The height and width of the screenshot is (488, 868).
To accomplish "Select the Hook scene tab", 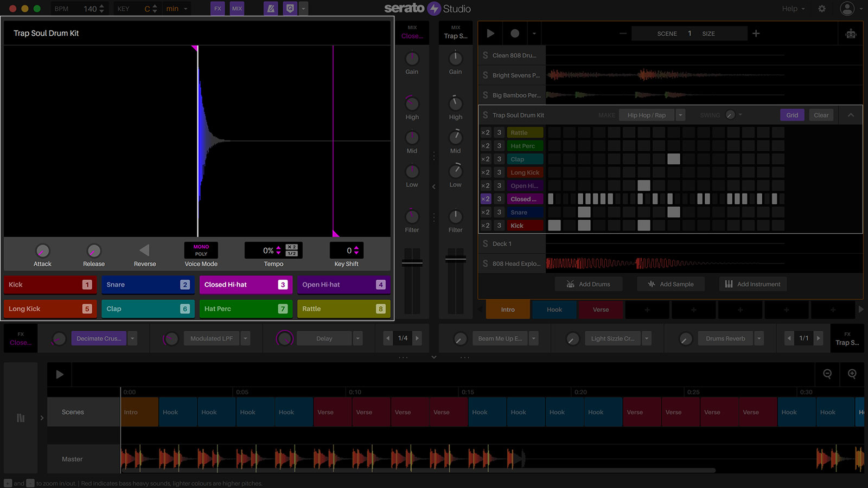I will tap(554, 310).
